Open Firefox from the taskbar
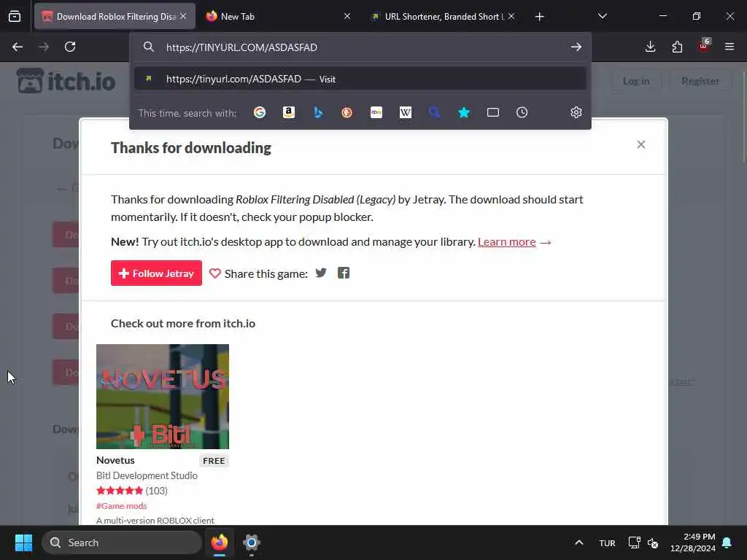 click(x=220, y=542)
